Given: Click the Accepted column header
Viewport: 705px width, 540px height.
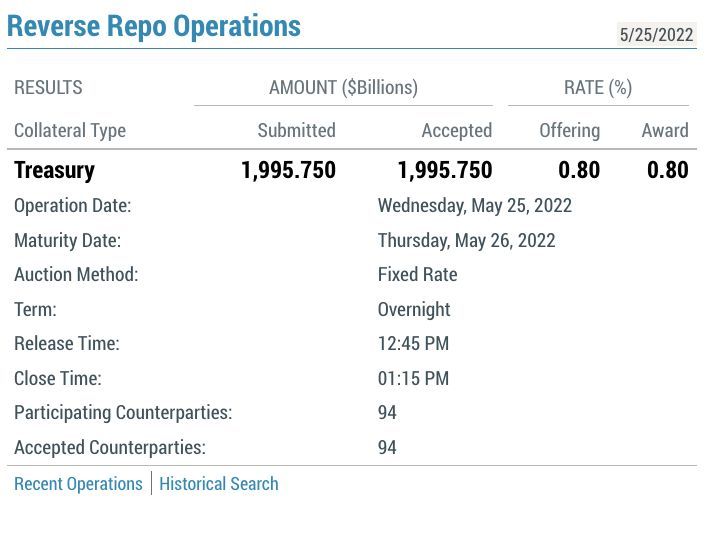Looking at the screenshot, I should pyautogui.click(x=456, y=130).
